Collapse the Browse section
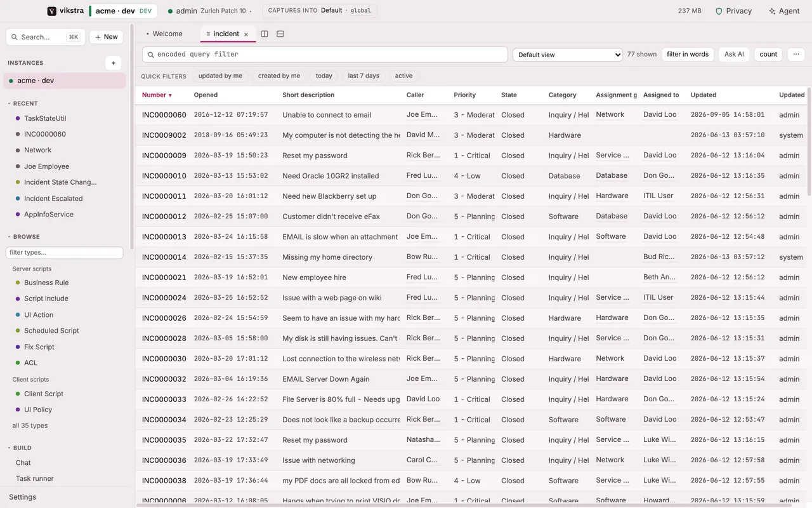812x508 pixels. (x=23, y=237)
